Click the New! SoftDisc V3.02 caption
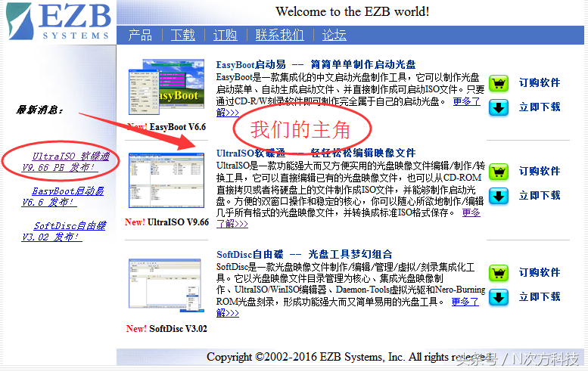The image size is (588, 372). (x=166, y=329)
